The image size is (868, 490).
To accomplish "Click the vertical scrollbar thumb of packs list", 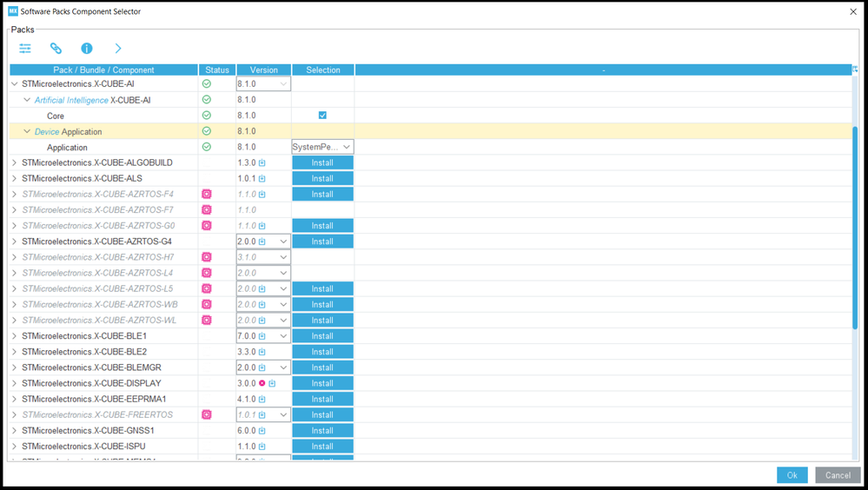I will (855, 228).
